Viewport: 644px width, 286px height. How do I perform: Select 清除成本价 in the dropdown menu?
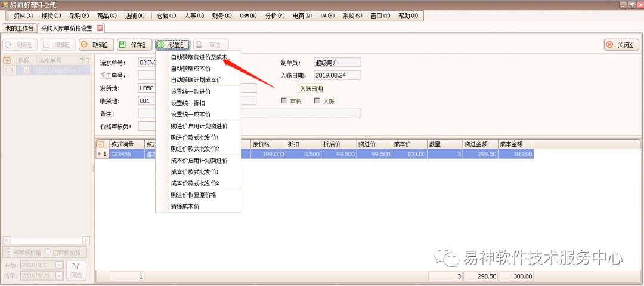(185, 206)
